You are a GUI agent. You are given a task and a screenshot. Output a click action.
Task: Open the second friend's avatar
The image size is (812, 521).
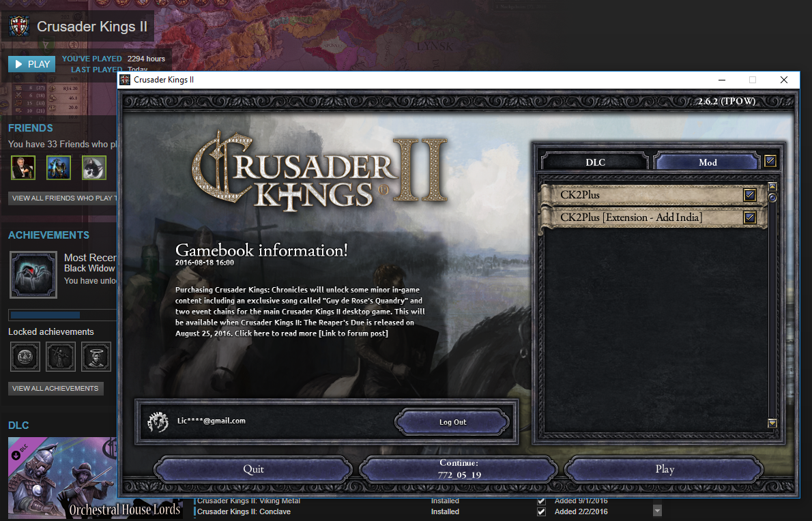tap(59, 167)
